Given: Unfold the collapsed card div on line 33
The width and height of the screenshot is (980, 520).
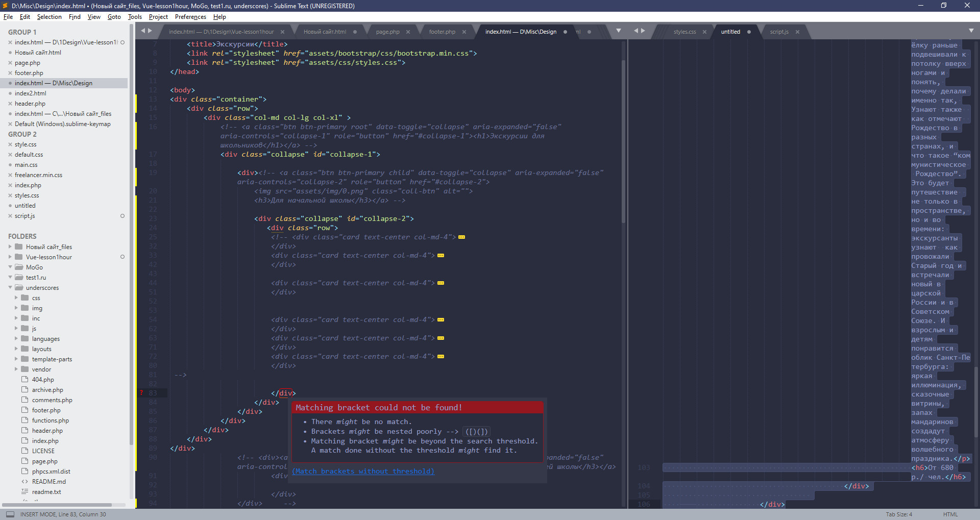Looking at the screenshot, I should (441, 256).
